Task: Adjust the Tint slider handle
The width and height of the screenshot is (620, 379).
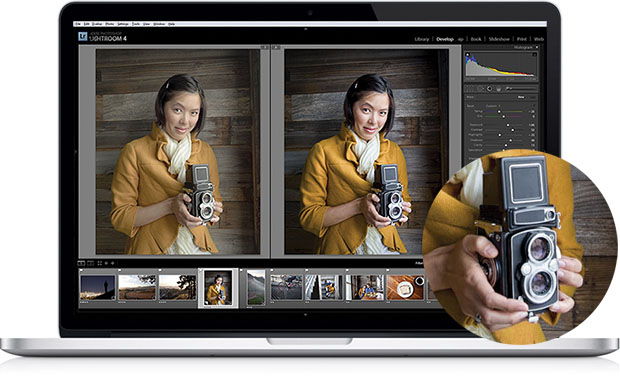Action: coord(504,117)
